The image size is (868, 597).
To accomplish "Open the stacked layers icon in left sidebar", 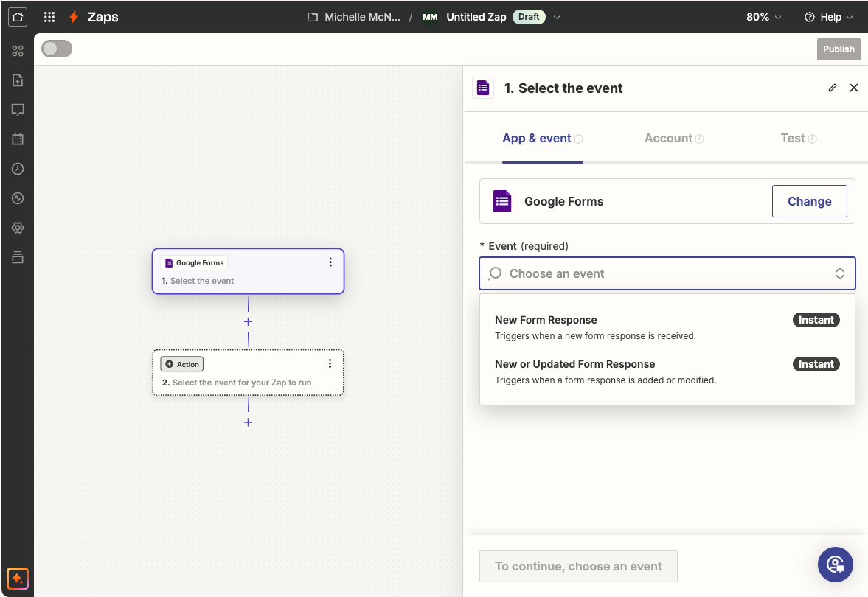I will 18,256.
